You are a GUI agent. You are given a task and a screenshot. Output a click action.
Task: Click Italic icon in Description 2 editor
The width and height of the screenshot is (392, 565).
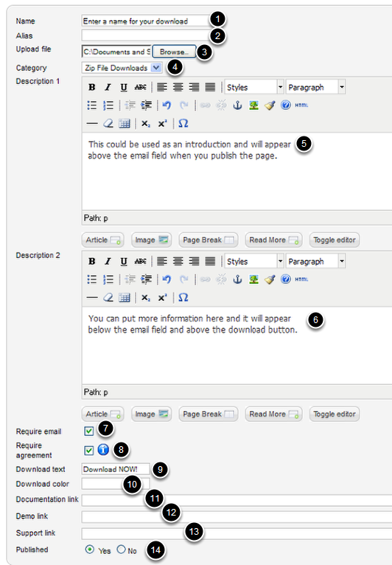coord(108,261)
